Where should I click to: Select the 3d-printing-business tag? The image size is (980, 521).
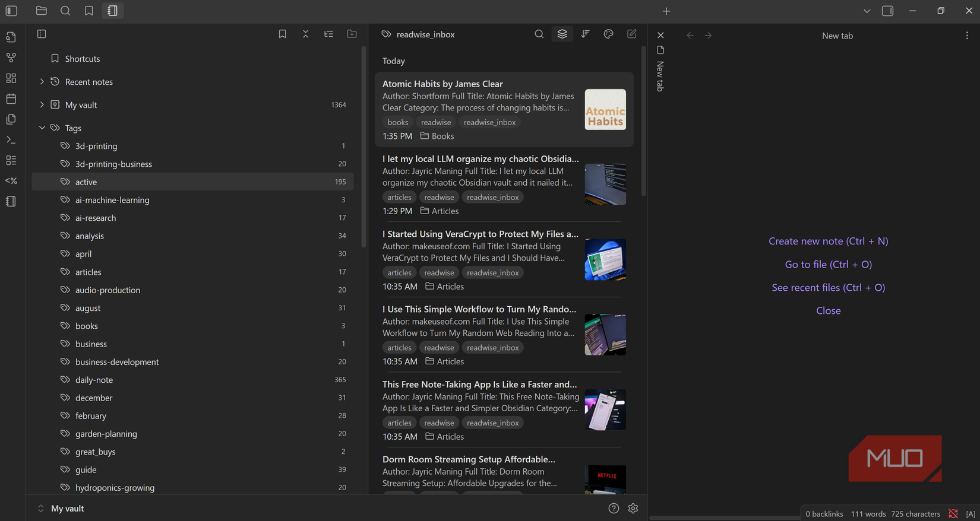pos(193,164)
